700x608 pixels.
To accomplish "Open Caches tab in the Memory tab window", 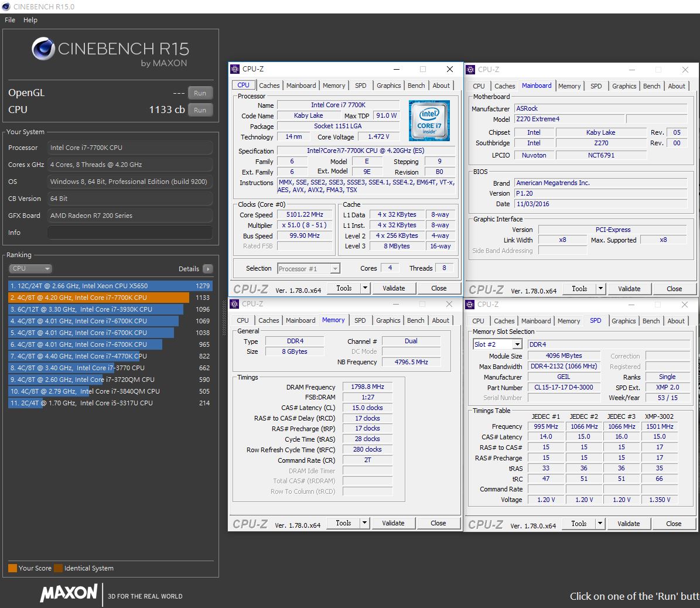I will coord(269,320).
